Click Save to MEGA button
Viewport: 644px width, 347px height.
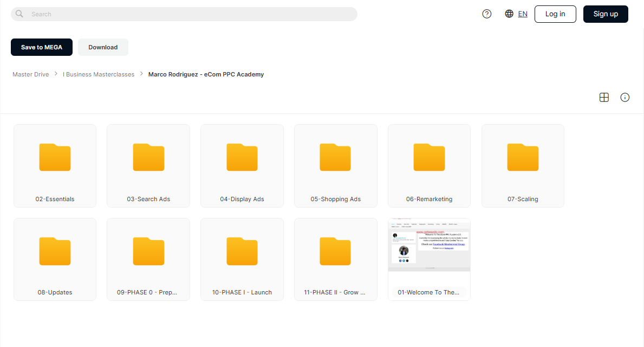(42, 47)
